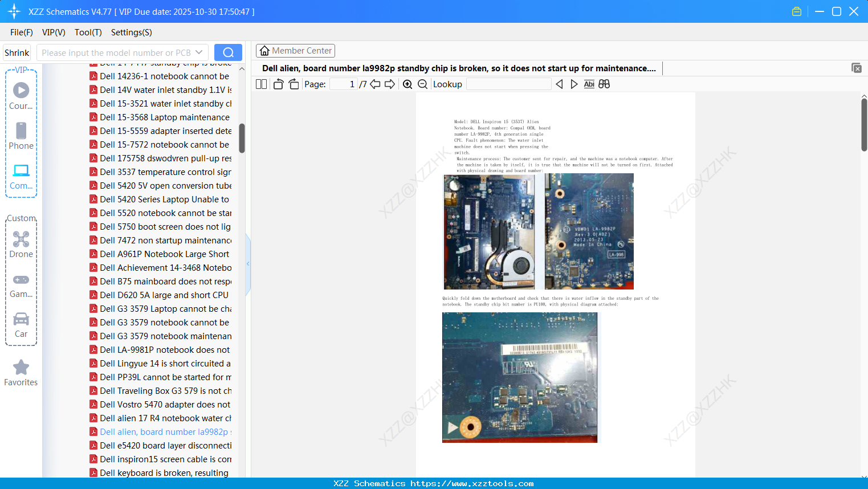The image size is (868, 489).
Task: Find next lookup match triangle
Action: pyautogui.click(x=574, y=84)
